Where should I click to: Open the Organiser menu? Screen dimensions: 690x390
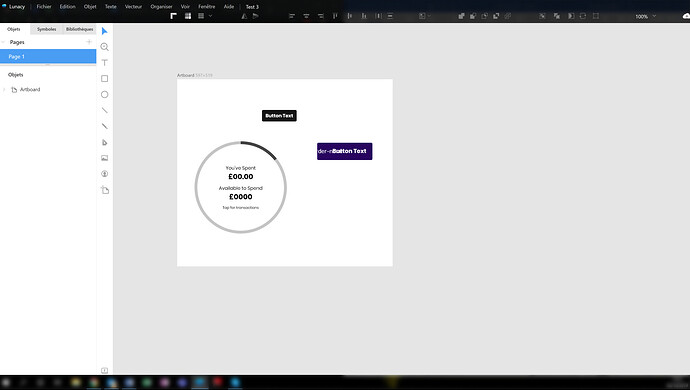pos(161,7)
